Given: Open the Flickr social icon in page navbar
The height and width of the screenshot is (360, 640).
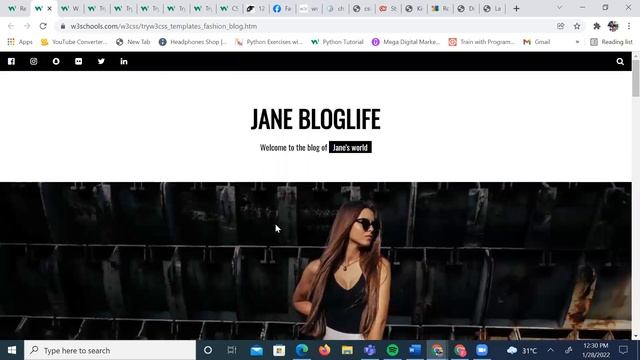Looking at the screenshot, I should (x=78, y=61).
